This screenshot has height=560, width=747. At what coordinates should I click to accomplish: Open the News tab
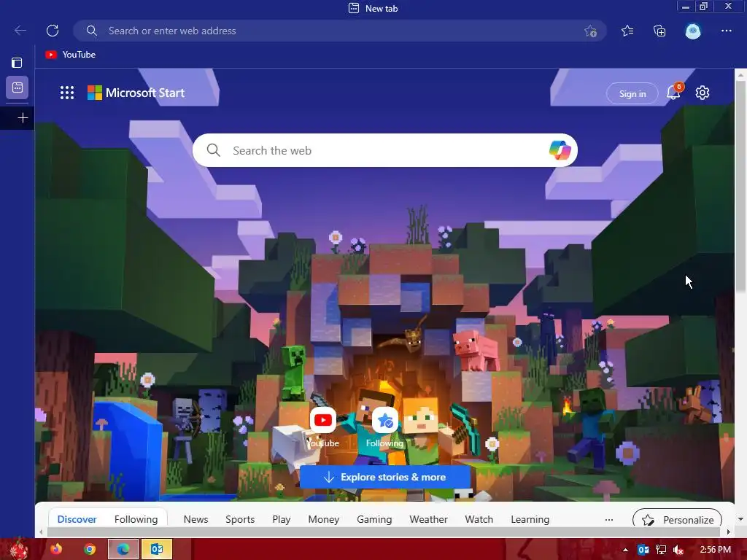pos(196,519)
